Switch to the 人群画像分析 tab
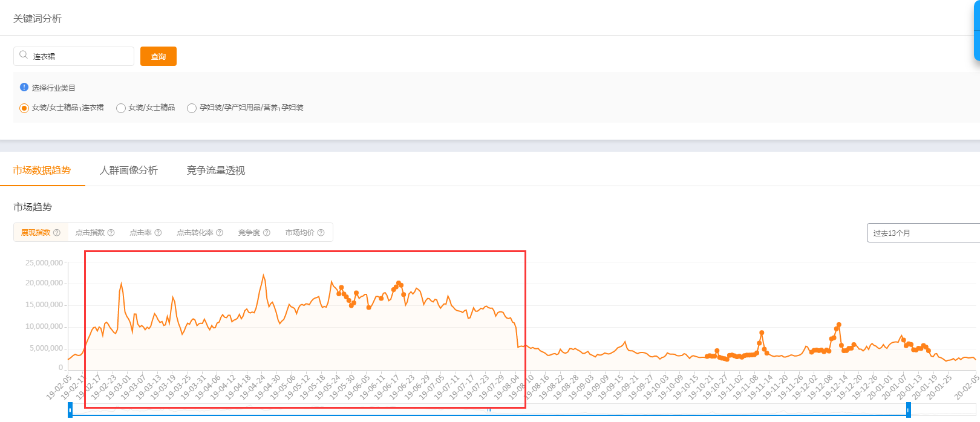The height and width of the screenshot is (422, 980). 129,170
